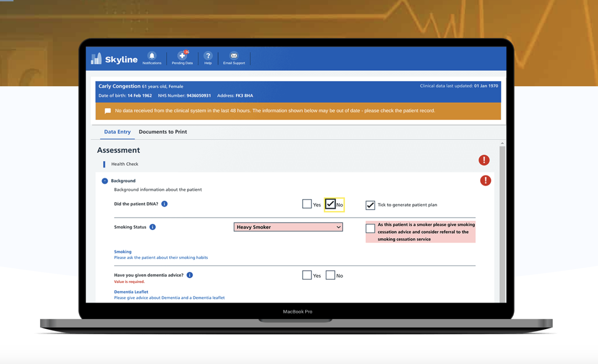598x364 pixels.
Task: Switch to Documents to Print tab
Action: (163, 132)
